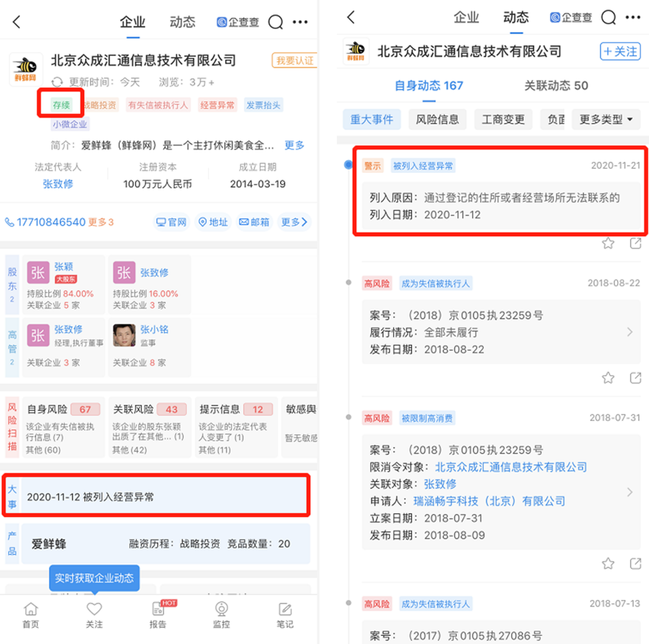Select 动态 tab on right screen
This screenshot has width=649, height=644.
tap(516, 17)
